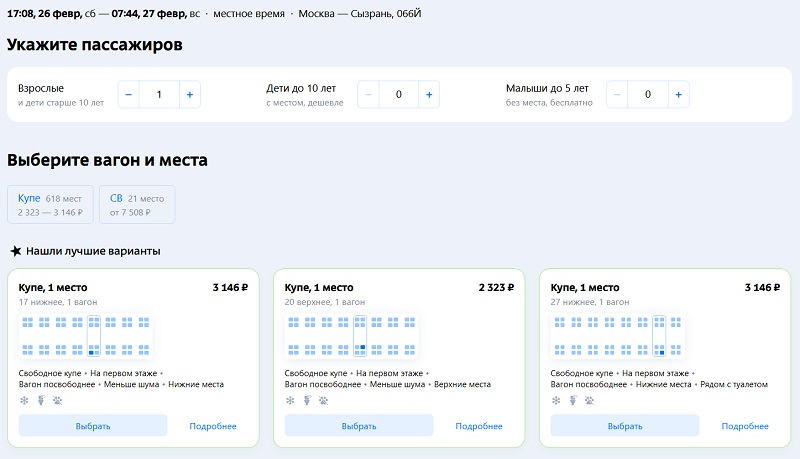The height and width of the screenshot is (459, 800).
Task: Click the seat map in the 20 верхнее card
Action: pyautogui.click(x=353, y=337)
